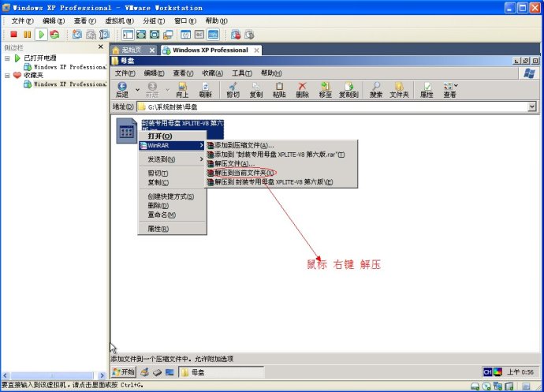
Task: Enter Full Screen mode icon
Action: pyautogui.click(x=155, y=35)
